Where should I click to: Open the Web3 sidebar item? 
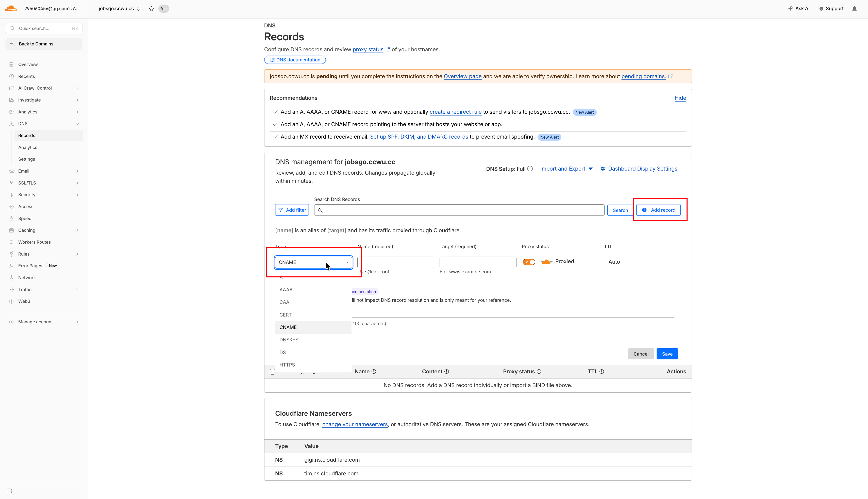pyautogui.click(x=44, y=301)
